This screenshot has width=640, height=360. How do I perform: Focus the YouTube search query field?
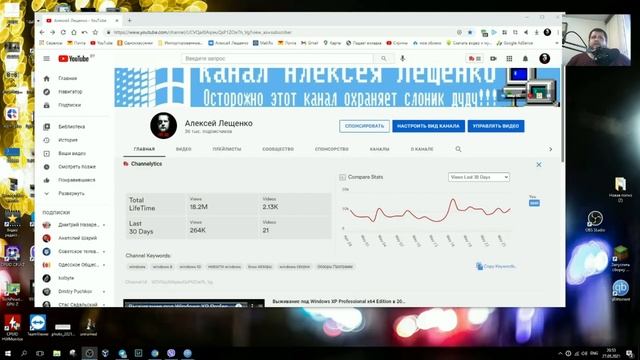(x=278, y=59)
